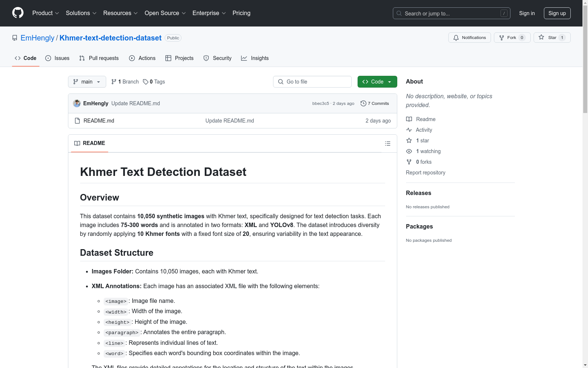Open the Actions tab
588x368 pixels.
[x=142, y=58]
